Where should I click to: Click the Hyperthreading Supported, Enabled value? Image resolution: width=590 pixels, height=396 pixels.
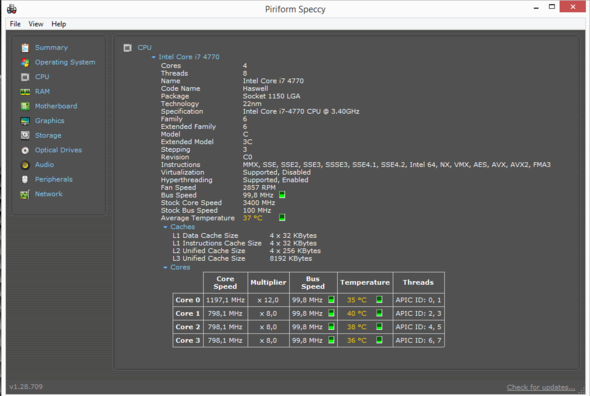(275, 180)
